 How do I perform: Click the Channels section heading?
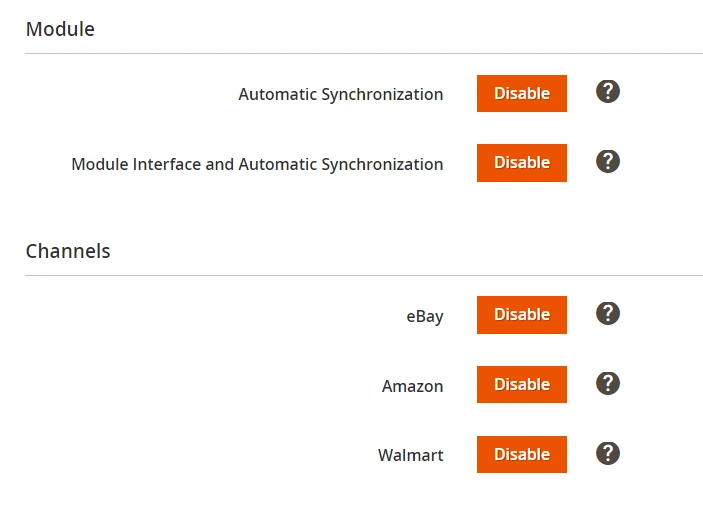(x=68, y=251)
